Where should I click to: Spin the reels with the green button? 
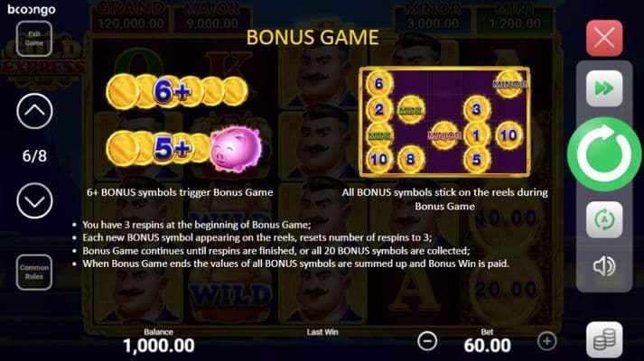[604, 153]
